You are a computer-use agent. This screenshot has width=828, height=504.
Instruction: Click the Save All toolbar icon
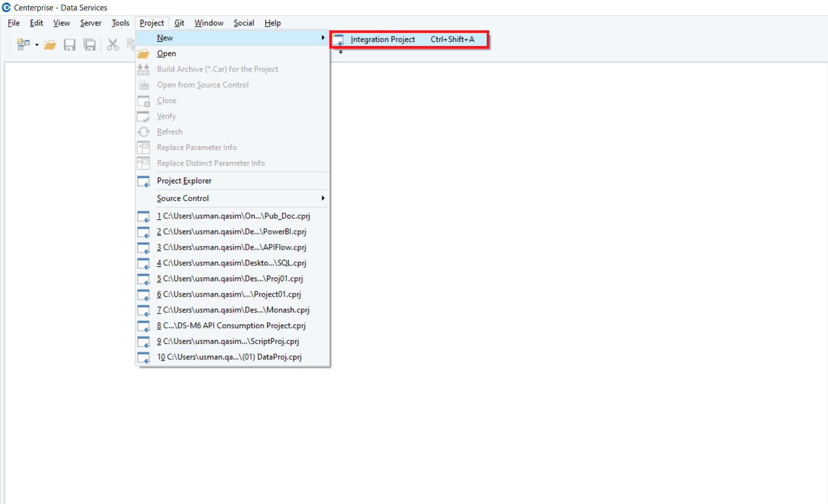pos(90,45)
